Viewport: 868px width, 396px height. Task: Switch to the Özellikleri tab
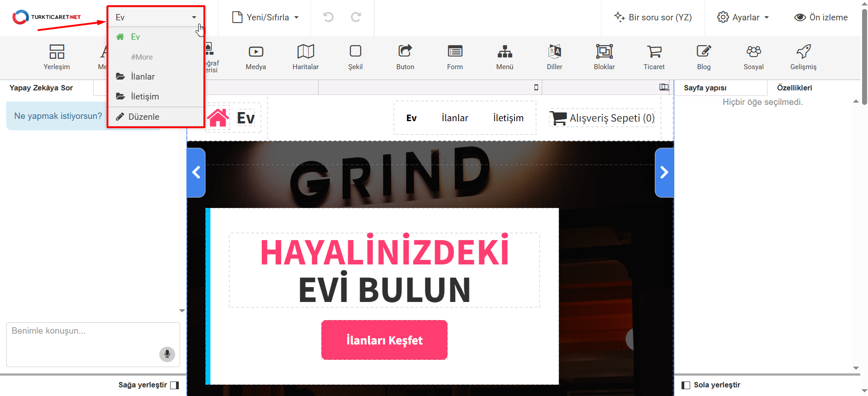[794, 88]
